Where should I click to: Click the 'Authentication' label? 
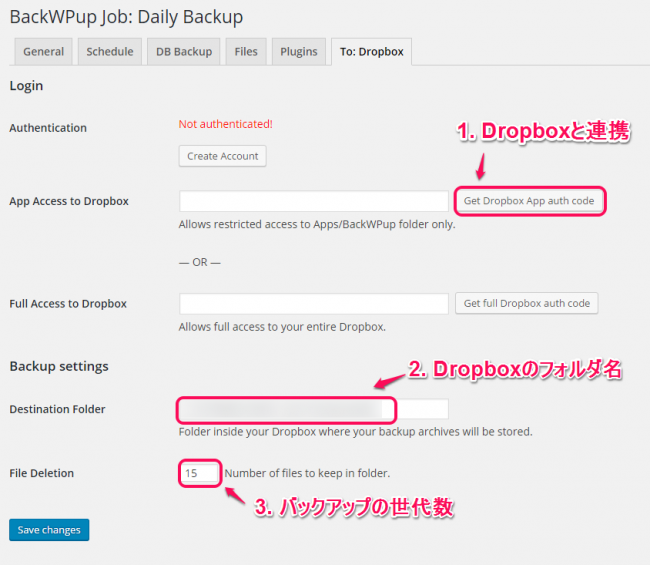(x=48, y=128)
